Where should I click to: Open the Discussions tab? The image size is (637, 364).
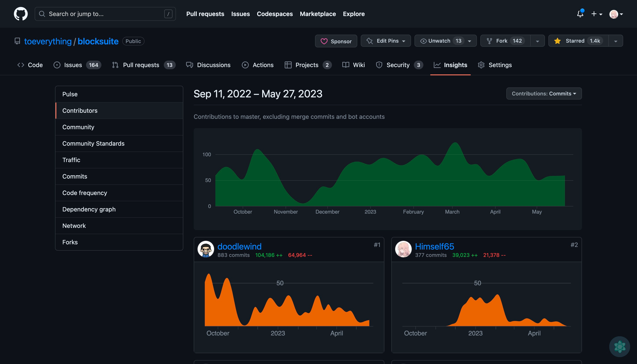(x=208, y=65)
